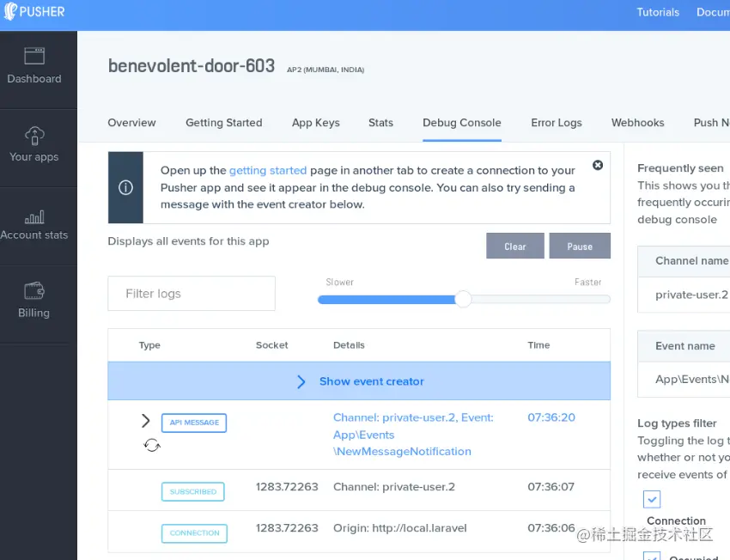Open Account stats in sidebar
This screenshot has width=730, height=560.
point(34,226)
